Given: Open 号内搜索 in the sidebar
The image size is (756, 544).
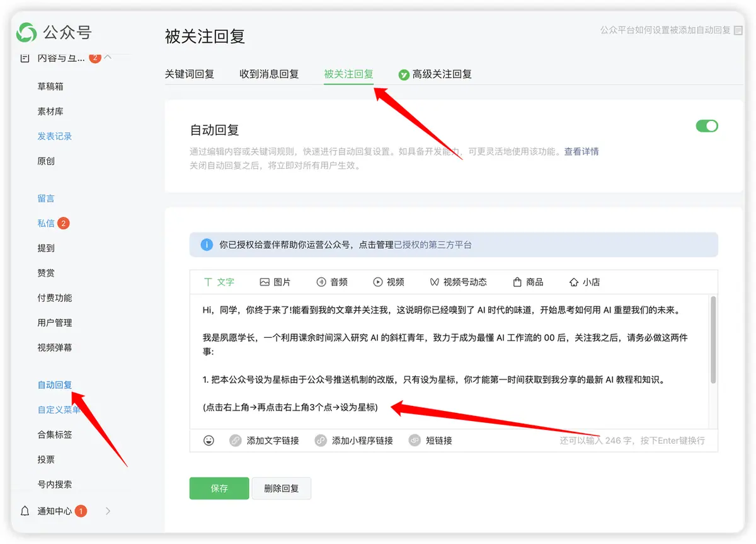Looking at the screenshot, I should coord(55,485).
